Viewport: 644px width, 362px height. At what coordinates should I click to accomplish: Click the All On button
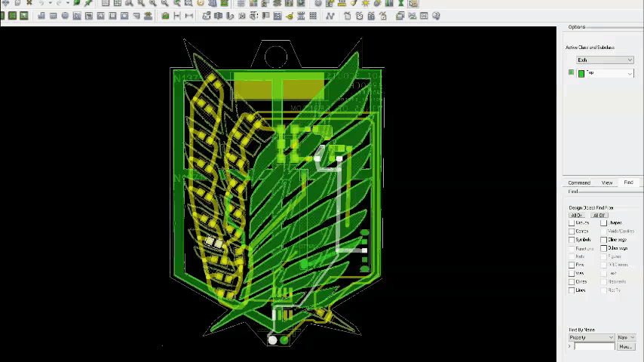pyautogui.click(x=577, y=215)
